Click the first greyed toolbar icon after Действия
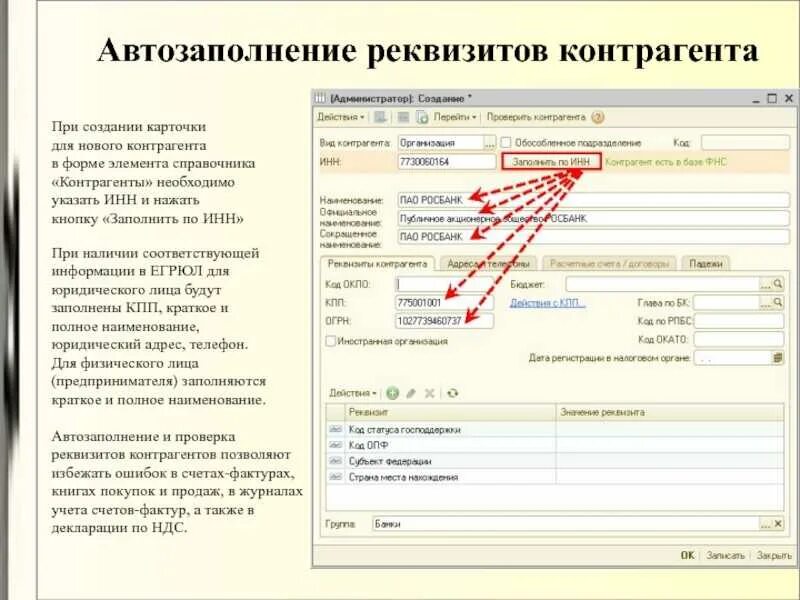 380,117
